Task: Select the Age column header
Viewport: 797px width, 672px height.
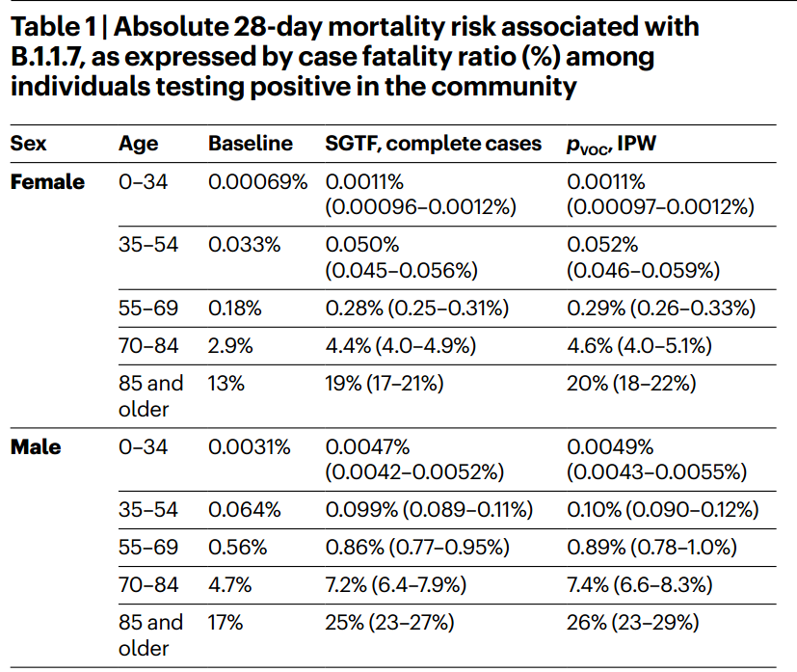Action: 139,144
